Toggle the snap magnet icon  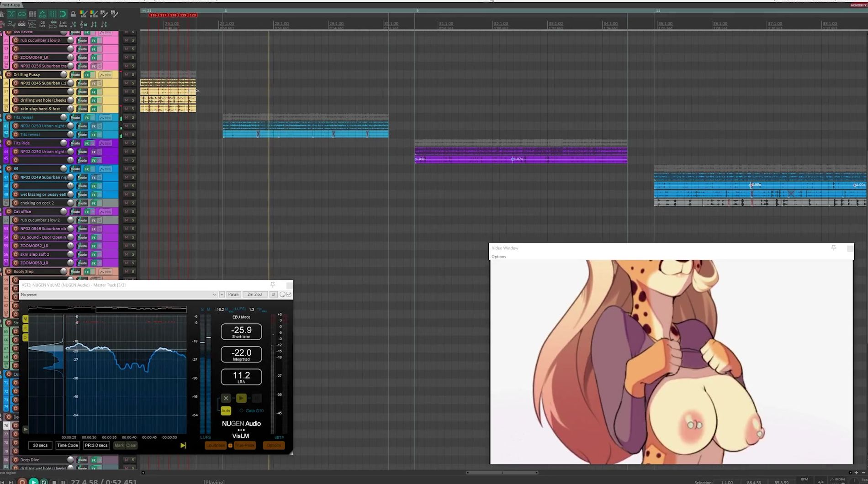pyautogui.click(x=63, y=14)
